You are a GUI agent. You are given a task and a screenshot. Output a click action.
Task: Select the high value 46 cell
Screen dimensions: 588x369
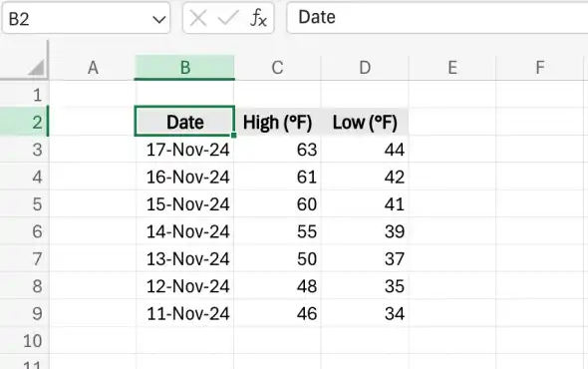[x=277, y=313]
